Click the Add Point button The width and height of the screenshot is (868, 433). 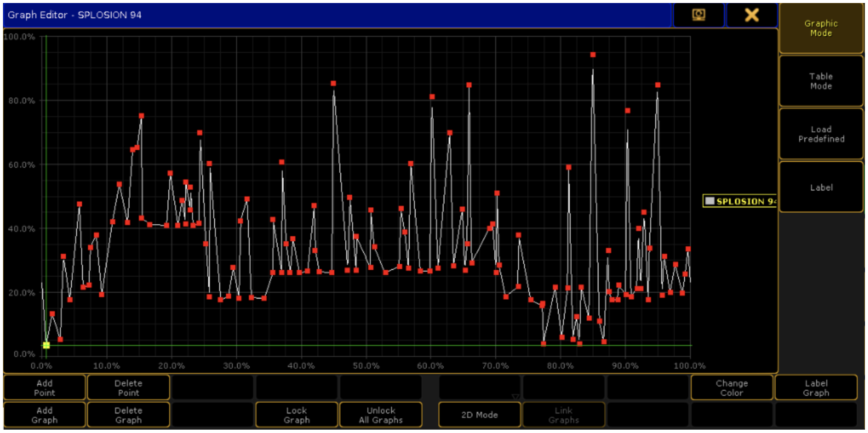[x=45, y=388]
